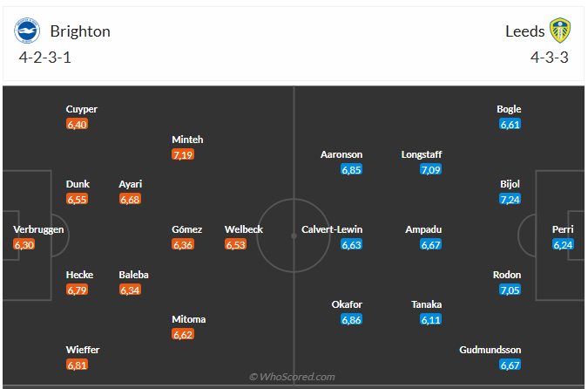Click Tanaka's 6,11 rating badge
Screen dimensions: 588x389
click(x=430, y=320)
